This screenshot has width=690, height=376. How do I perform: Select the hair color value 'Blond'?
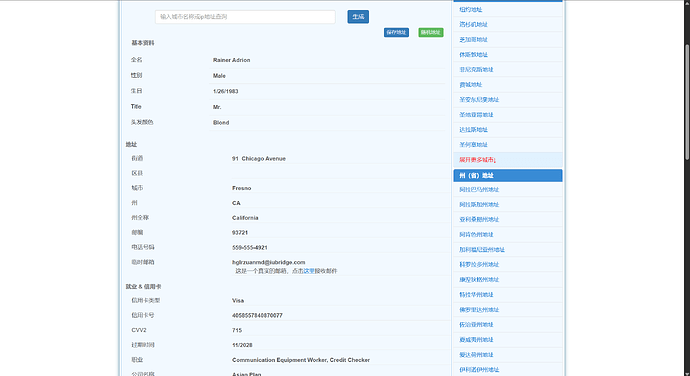[221, 123]
